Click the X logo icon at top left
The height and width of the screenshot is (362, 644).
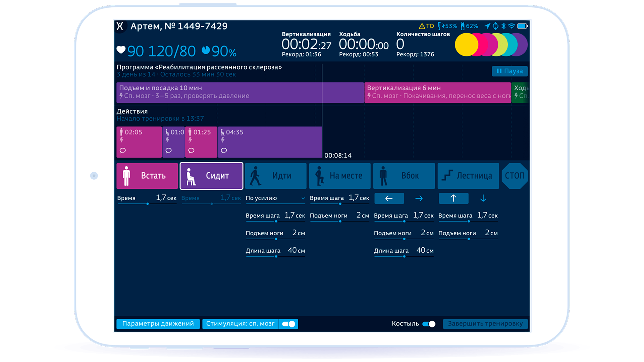point(120,26)
